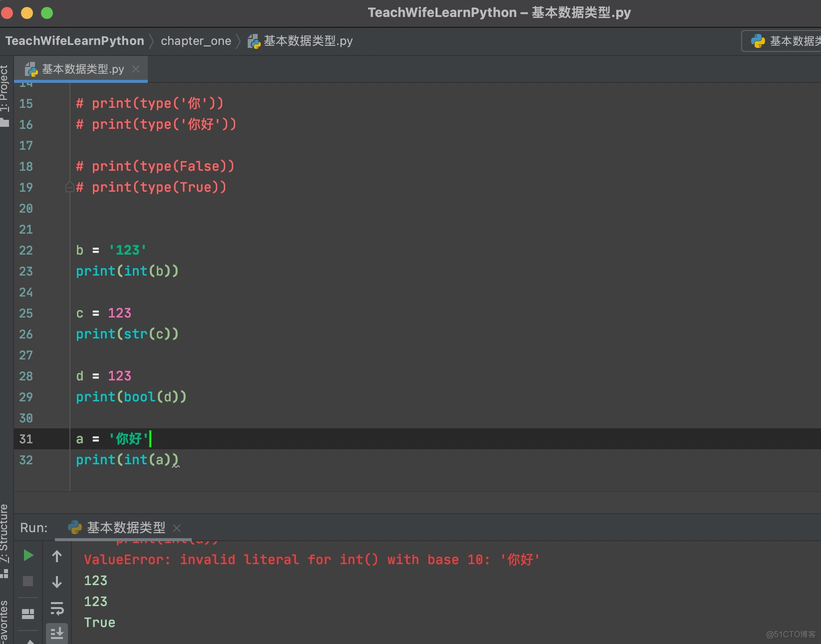821x644 pixels.
Task: Click the chapter_one breadcrumb folder
Action: click(x=196, y=41)
